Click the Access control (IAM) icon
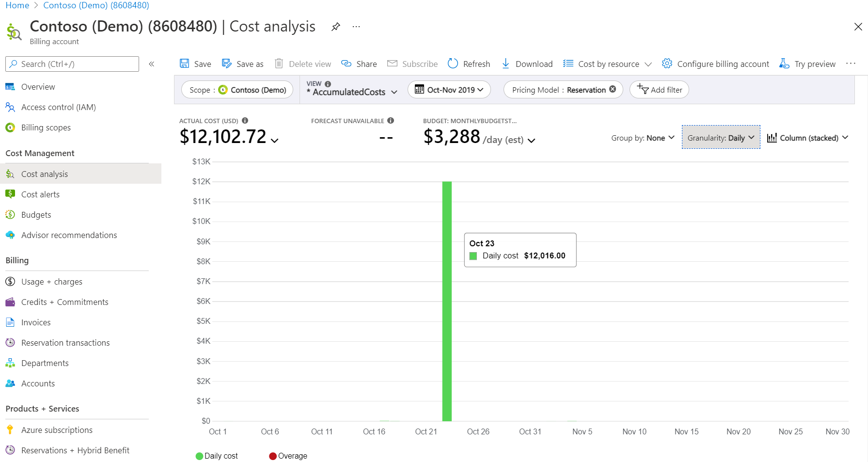868x462 pixels. (x=10, y=107)
